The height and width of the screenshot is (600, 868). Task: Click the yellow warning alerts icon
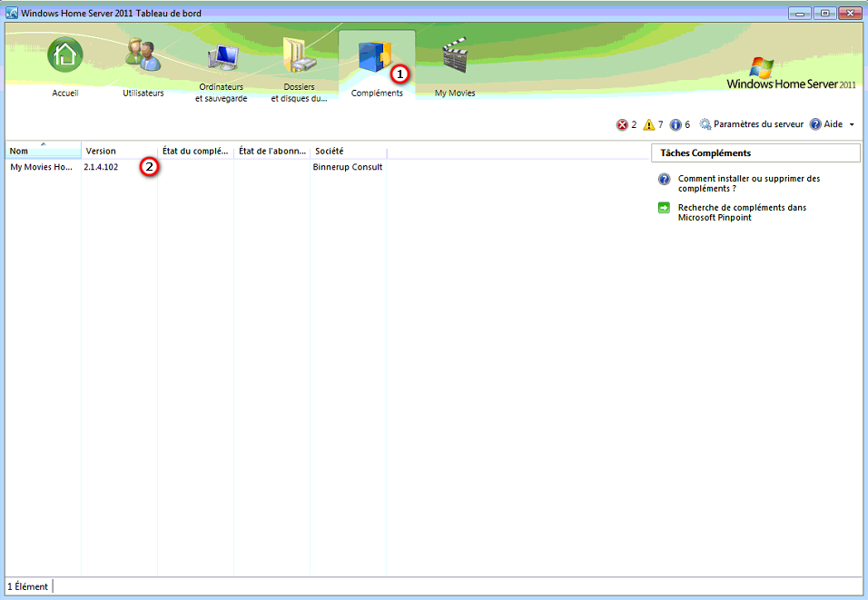pyautogui.click(x=649, y=124)
